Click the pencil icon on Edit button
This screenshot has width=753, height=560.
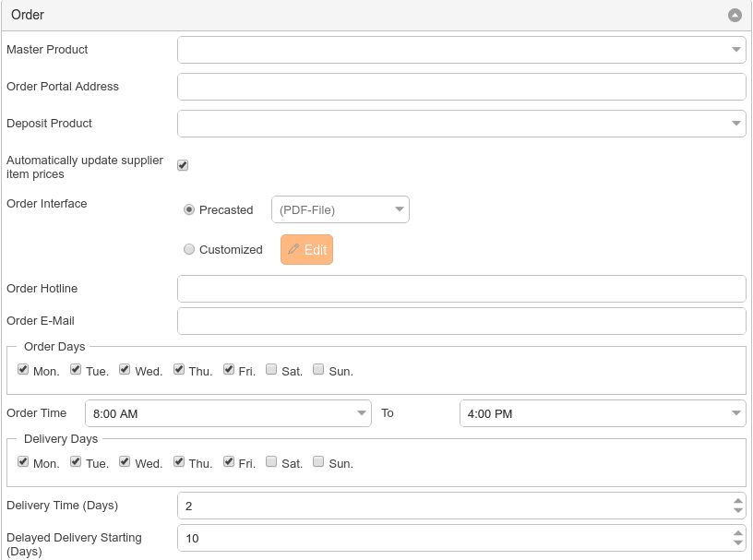(293, 249)
